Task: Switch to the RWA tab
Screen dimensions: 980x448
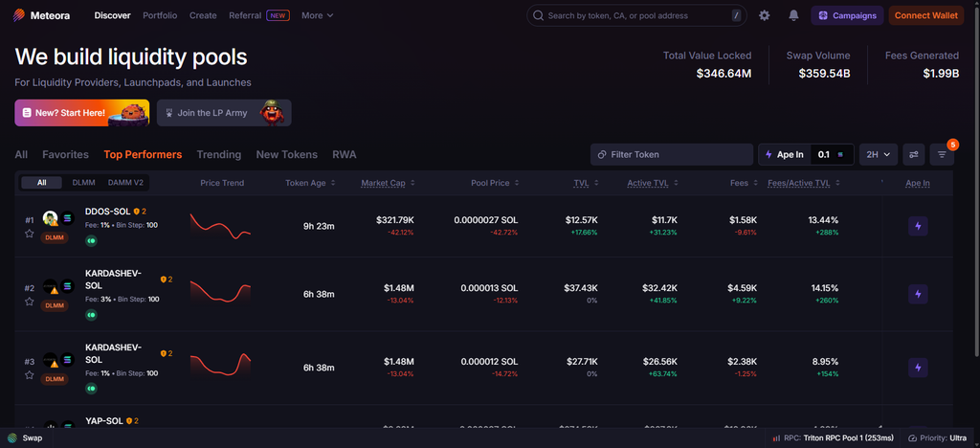Action: 345,154
